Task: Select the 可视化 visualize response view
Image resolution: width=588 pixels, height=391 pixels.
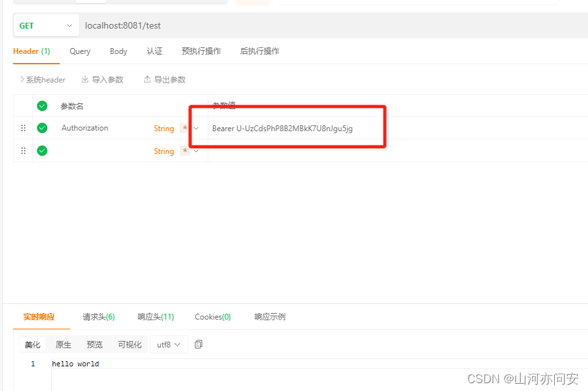Action: [x=129, y=344]
